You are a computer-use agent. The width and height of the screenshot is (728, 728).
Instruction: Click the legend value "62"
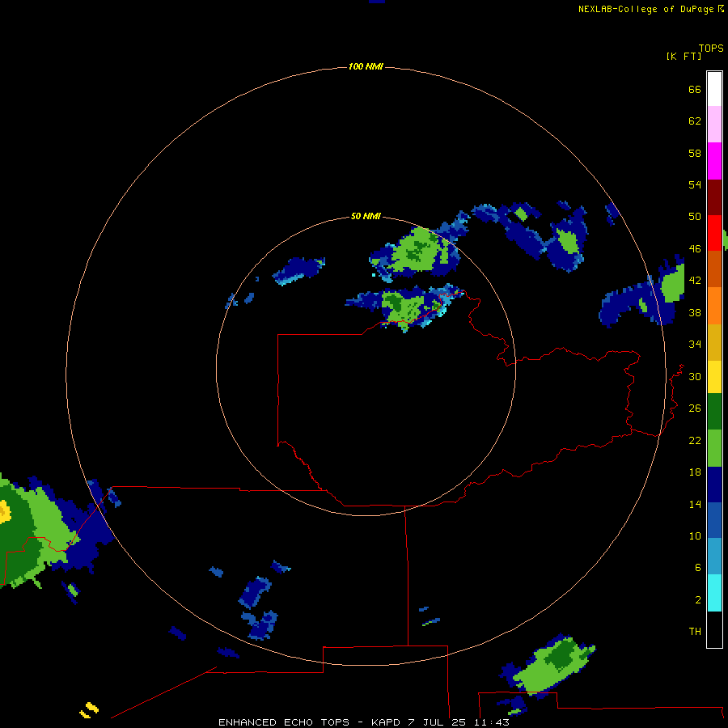[695, 121]
